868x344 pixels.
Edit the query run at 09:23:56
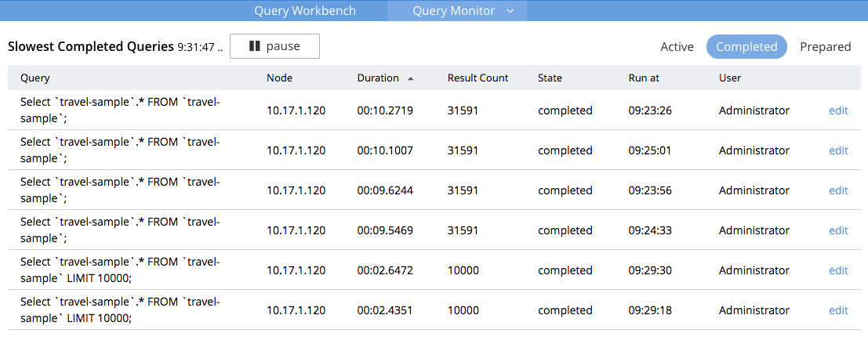pyautogui.click(x=838, y=190)
